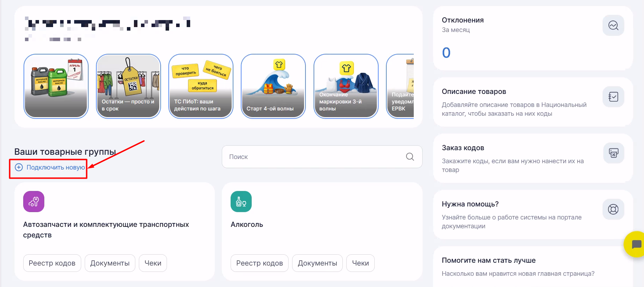Open the Старт 4-ой волны story
This screenshot has width=644, height=287.
coord(273,86)
